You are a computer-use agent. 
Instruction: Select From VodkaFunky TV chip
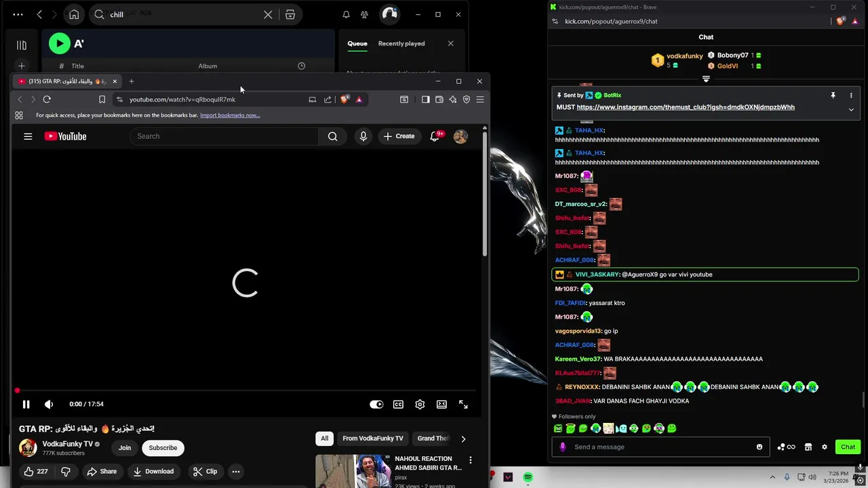point(373,439)
